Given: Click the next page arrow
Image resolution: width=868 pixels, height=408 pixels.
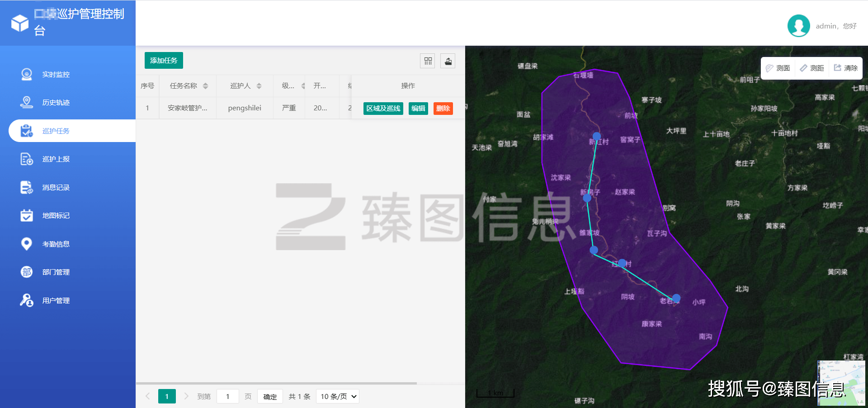Looking at the screenshot, I should (186, 396).
